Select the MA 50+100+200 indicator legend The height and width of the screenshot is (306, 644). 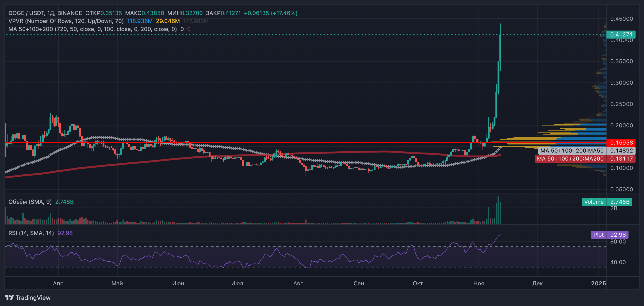pos(92,29)
